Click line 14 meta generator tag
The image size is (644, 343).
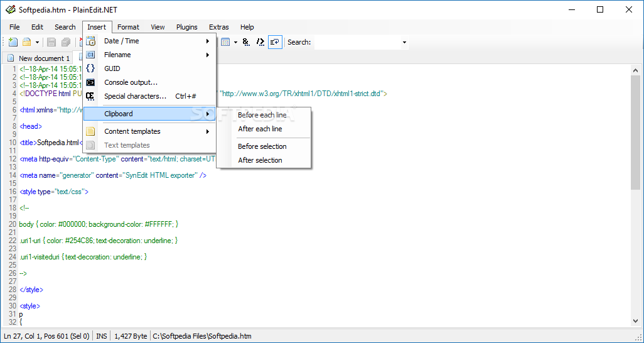tap(113, 175)
